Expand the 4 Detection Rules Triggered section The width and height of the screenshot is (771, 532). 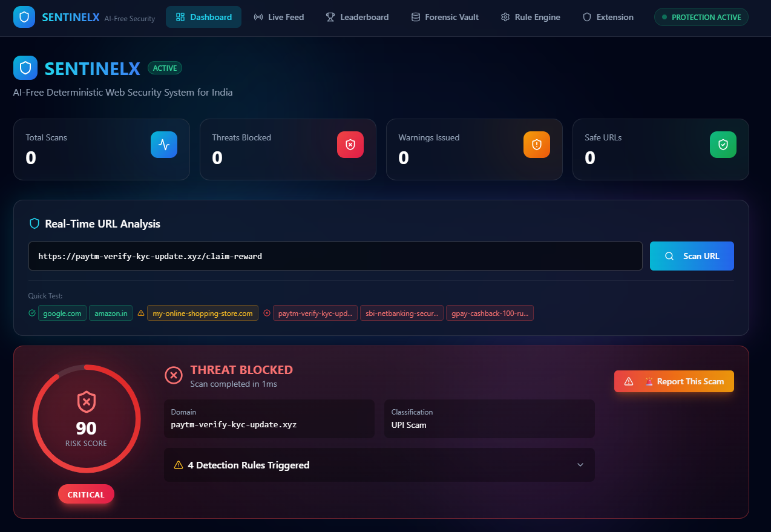click(379, 465)
